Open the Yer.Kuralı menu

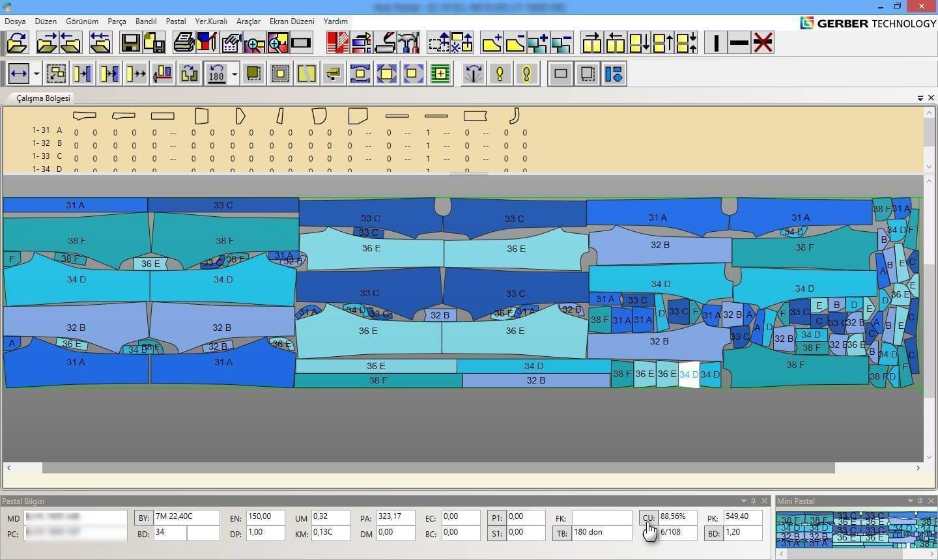click(x=211, y=21)
